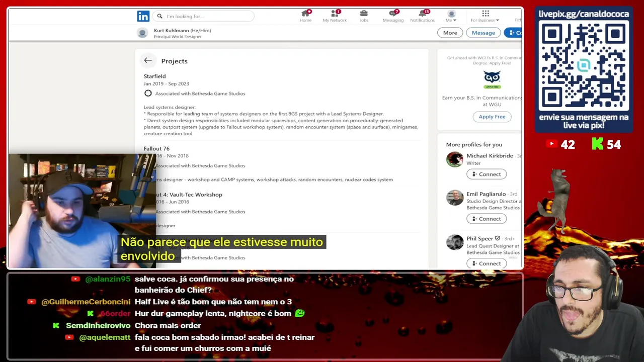
Task: Expand the For Business apps menu
Action: coord(485,16)
